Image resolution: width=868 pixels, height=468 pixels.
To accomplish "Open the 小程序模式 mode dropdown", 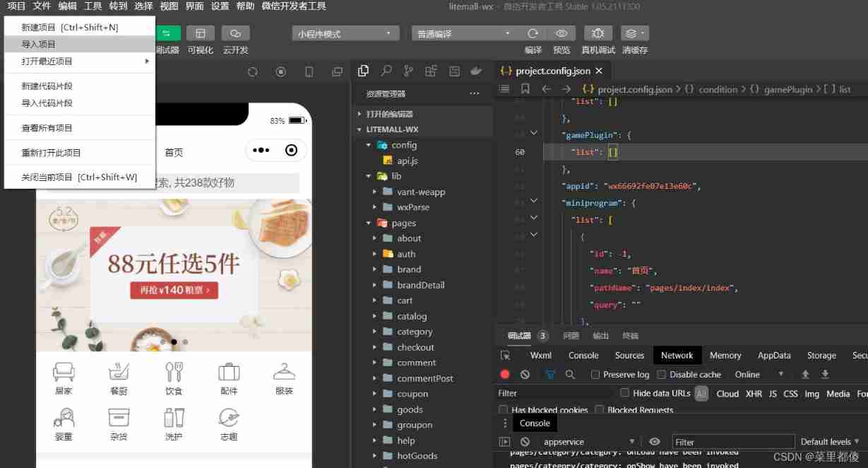I will tap(345, 33).
